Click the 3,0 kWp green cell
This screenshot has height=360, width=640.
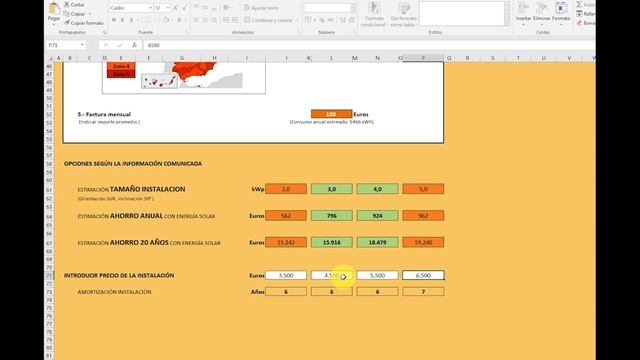[x=331, y=189]
